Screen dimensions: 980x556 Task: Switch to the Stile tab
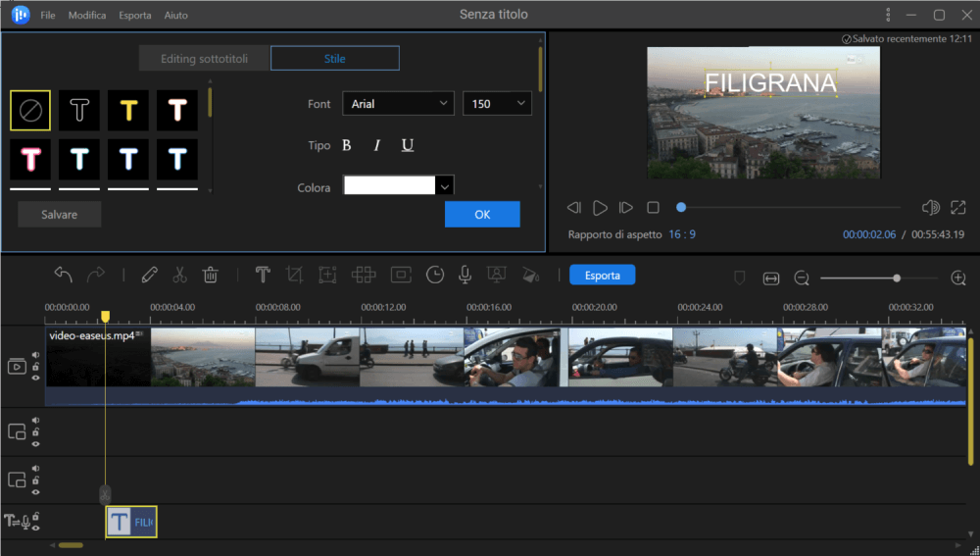[x=335, y=59]
